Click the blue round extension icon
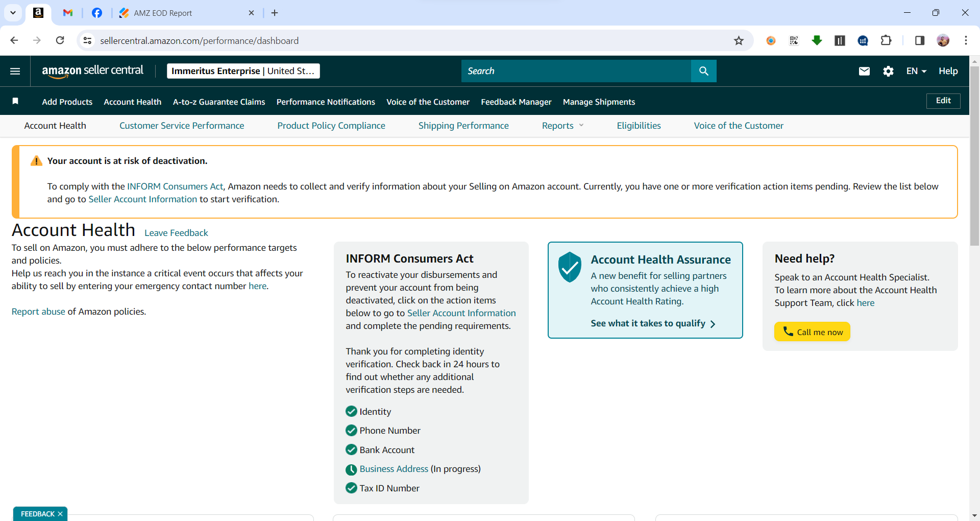The image size is (980, 521). [x=863, y=40]
